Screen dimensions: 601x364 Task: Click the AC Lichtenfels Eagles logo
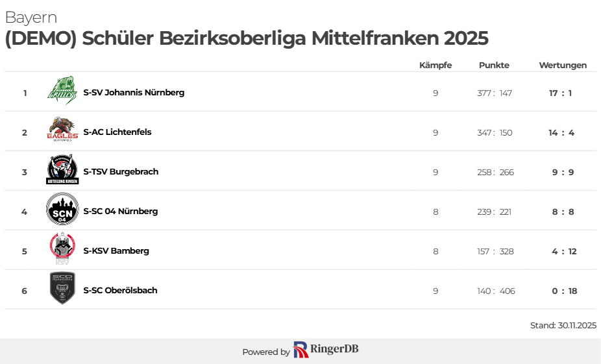62,131
